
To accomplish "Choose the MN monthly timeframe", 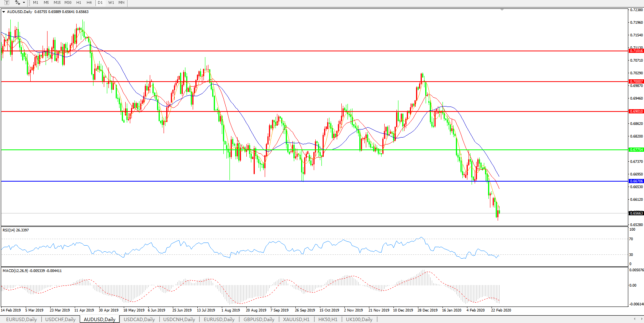I will point(121,3).
